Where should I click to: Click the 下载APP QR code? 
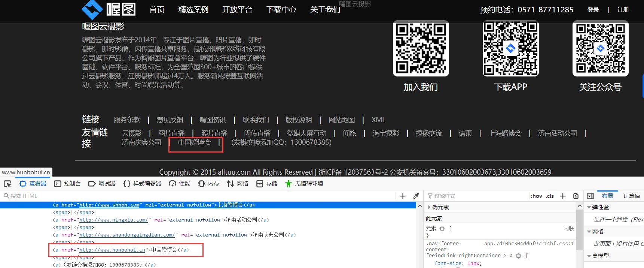(511, 48)
